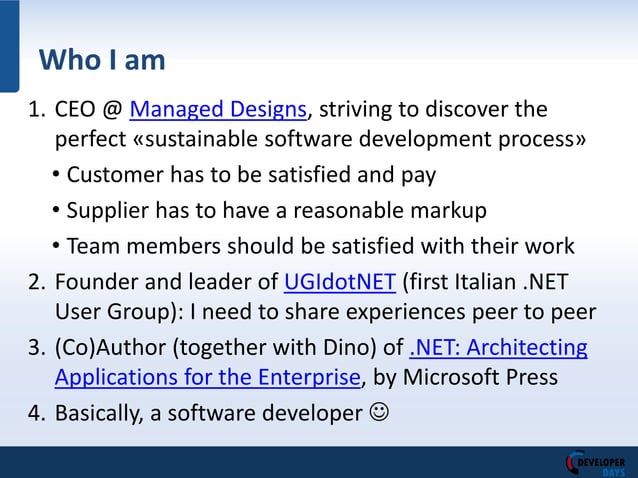Viewport: 638px width, 478px height.
Task: Follow the UGIdotNET hyperlink
Action: tap(340, 282)
